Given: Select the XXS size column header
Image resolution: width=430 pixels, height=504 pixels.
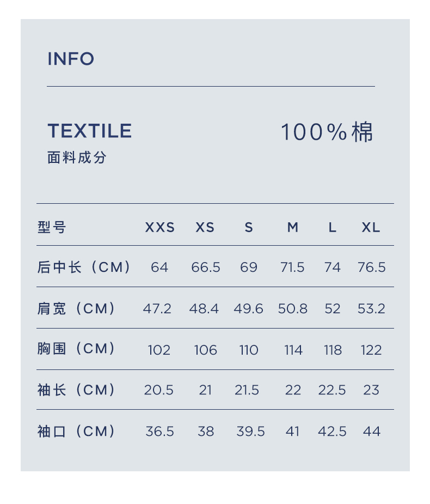Looking at the screenshot, I should coord(159,227).
